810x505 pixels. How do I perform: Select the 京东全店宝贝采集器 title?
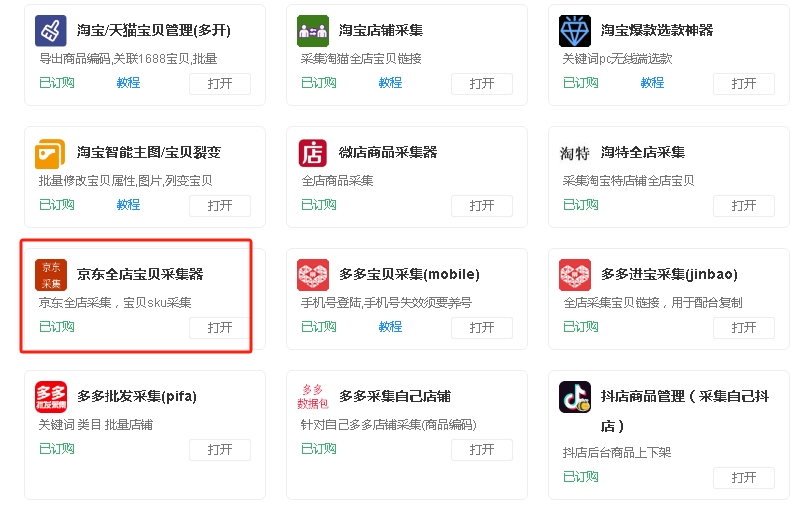140,274
